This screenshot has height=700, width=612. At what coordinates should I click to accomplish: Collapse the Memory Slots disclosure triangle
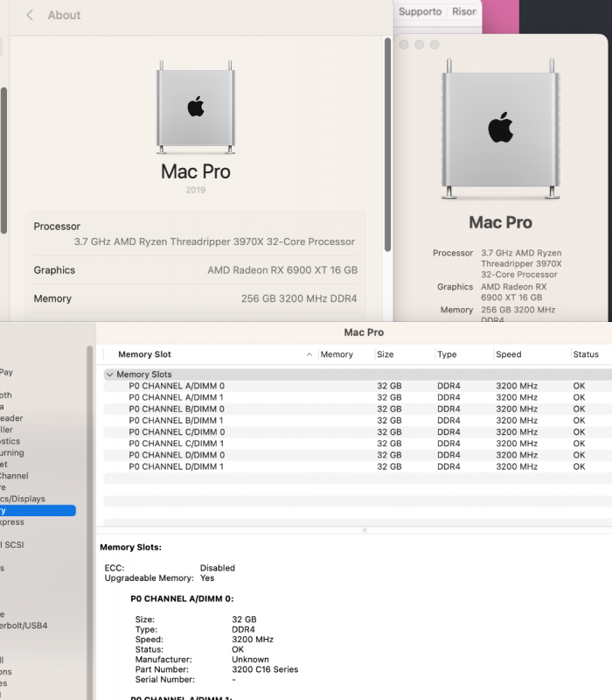pos(110,374)
